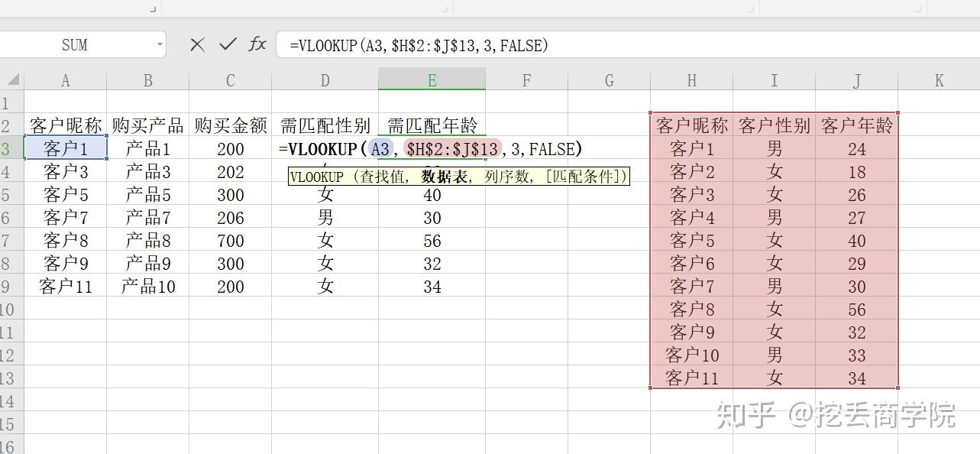Image resolution: width=980 pixels, height=454 pixels.
Task: Cancel formula entry with the X icon
Action: pyautogui.click(x=197, y=45)
